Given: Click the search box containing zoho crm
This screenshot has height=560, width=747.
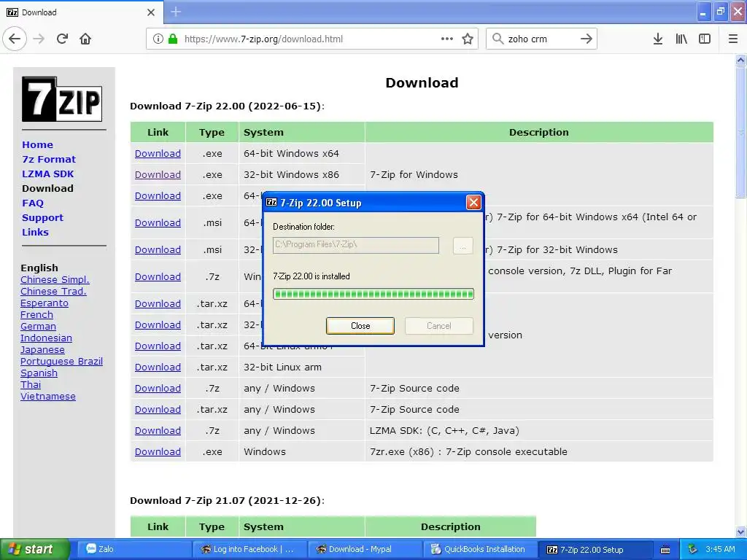Looking at the screenshot, I should tap(541, 39).
